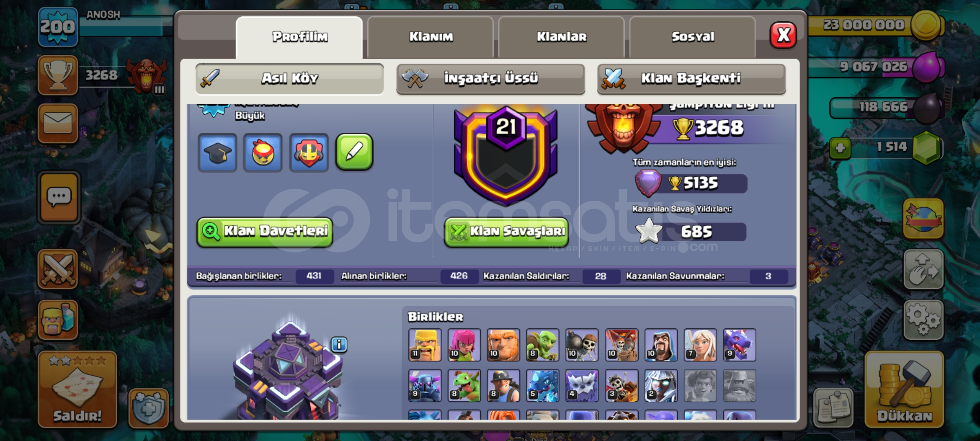Add gems with the green plus button
This screenshot has height=441, width=980.
pos(840,148)
